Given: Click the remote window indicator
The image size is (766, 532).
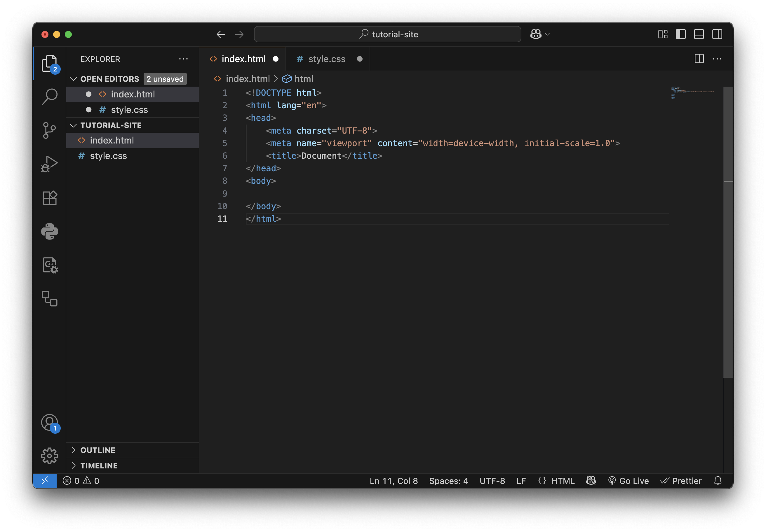Looking at the screenshot, I should click(x=45, y=481).
